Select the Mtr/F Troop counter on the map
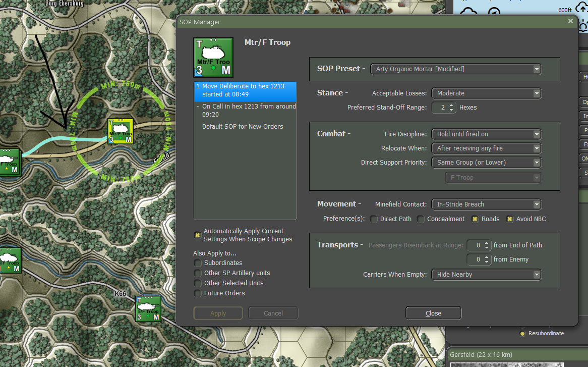This screenshot has width=588, height=367. point(121,131)
